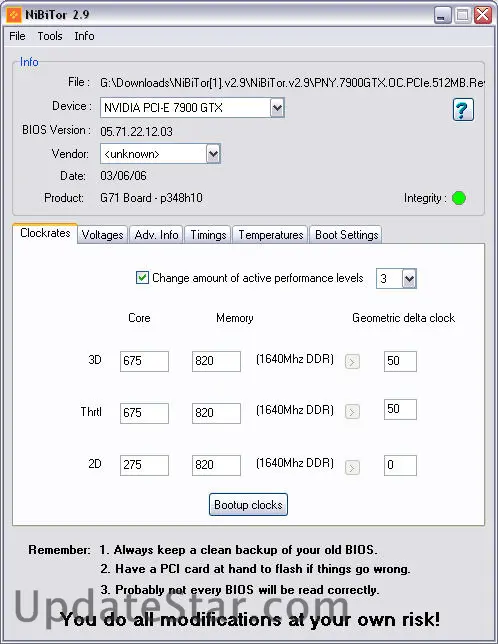Switch to the Voltages tab

[x=102, y=235]
